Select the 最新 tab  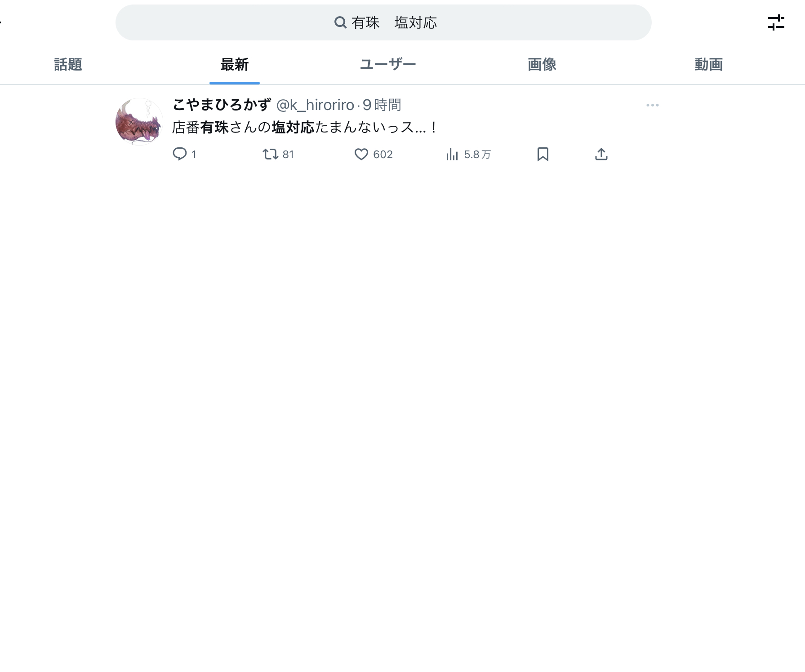pos(234,65)
